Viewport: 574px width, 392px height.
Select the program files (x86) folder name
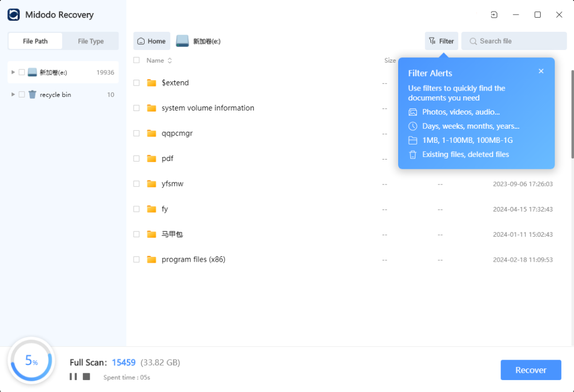194,260
